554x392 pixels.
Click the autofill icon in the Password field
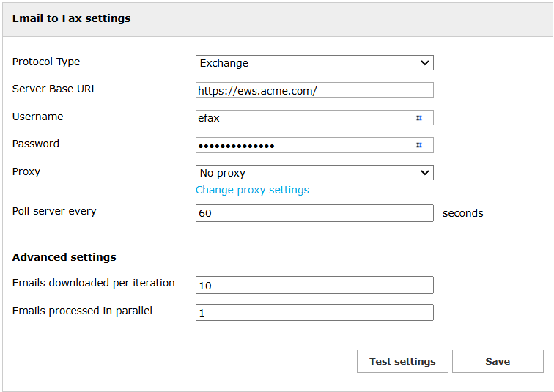coord(419,145)
